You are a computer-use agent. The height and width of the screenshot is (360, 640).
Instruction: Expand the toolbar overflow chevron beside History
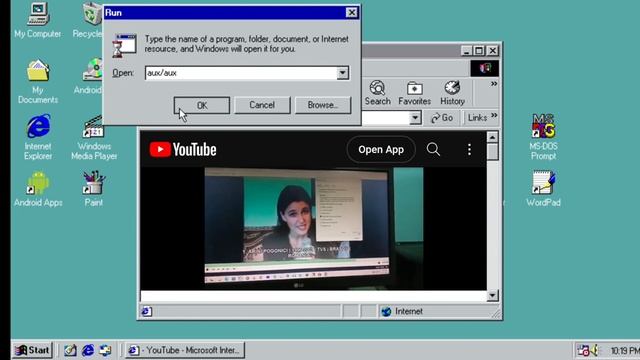point(494,84)
